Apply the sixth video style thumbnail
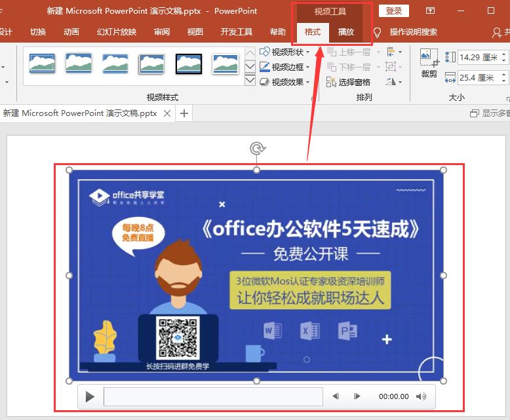The image size is (510, 420). 225,64
